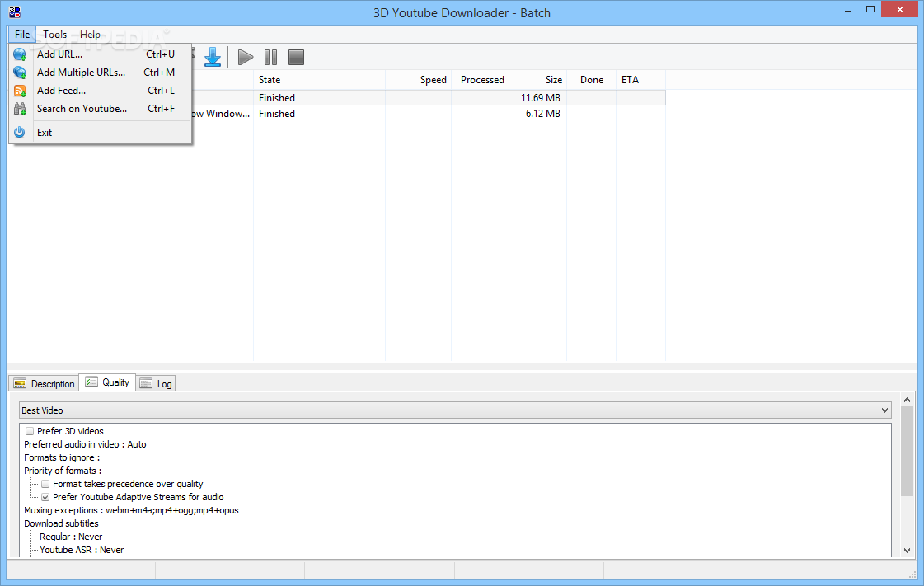Enable Prefer 3D videos checkbox
The height and width of the screenshot is (586, 924).
pos(30,431)
